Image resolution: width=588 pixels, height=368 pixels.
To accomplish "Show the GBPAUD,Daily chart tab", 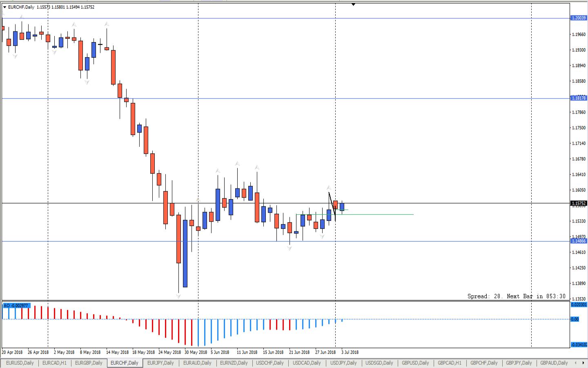I will coord(554,363).
